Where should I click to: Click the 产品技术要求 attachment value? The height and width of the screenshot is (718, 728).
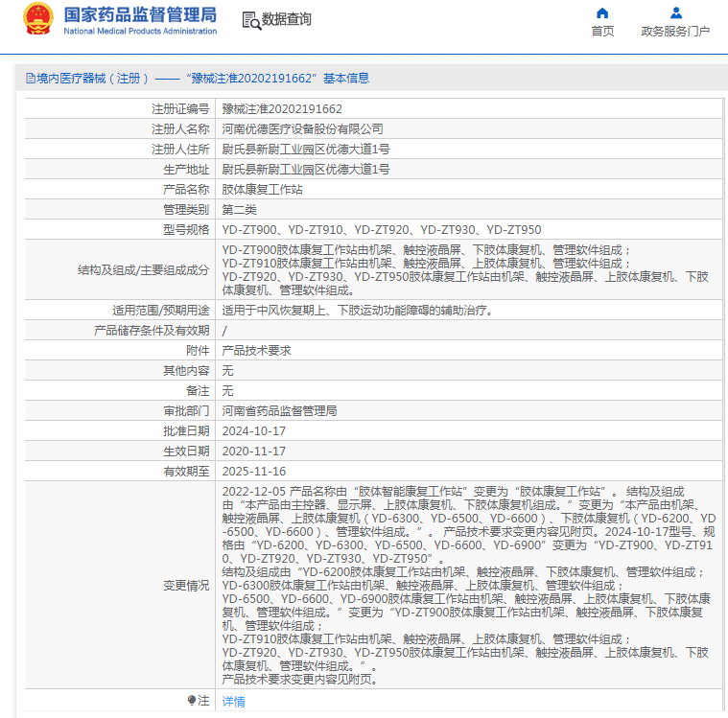256,351
